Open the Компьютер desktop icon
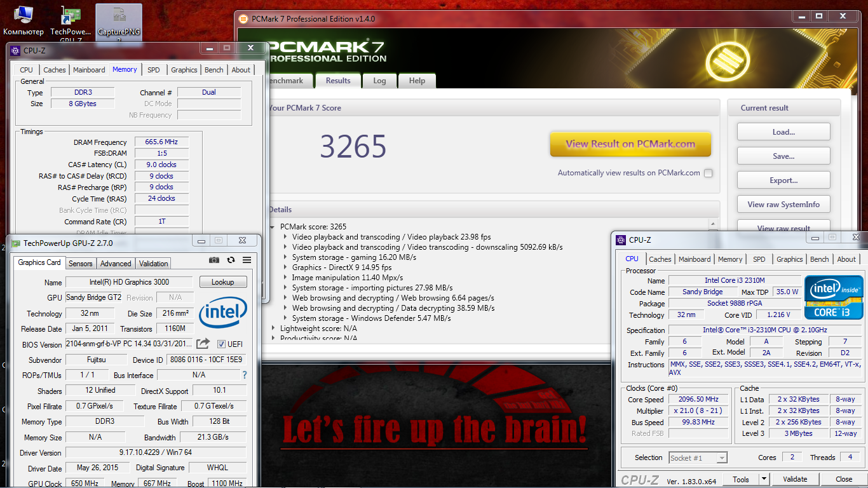Screen dimensions: 868x488 click(x=23, y=20)
